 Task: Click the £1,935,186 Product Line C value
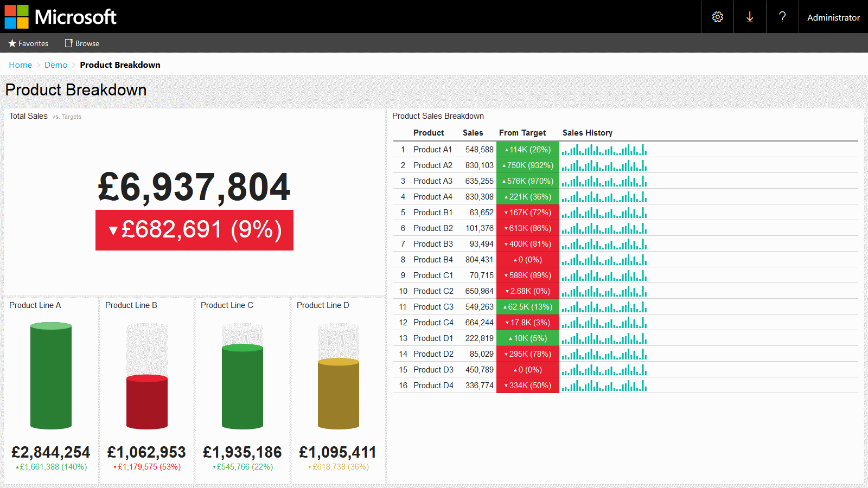tap(242, 452)
